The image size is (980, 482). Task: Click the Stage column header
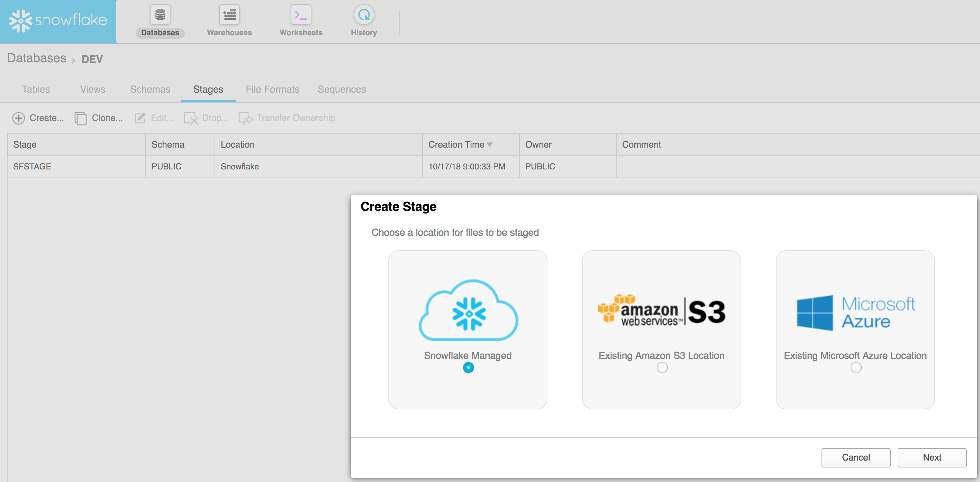click(76, 145)
